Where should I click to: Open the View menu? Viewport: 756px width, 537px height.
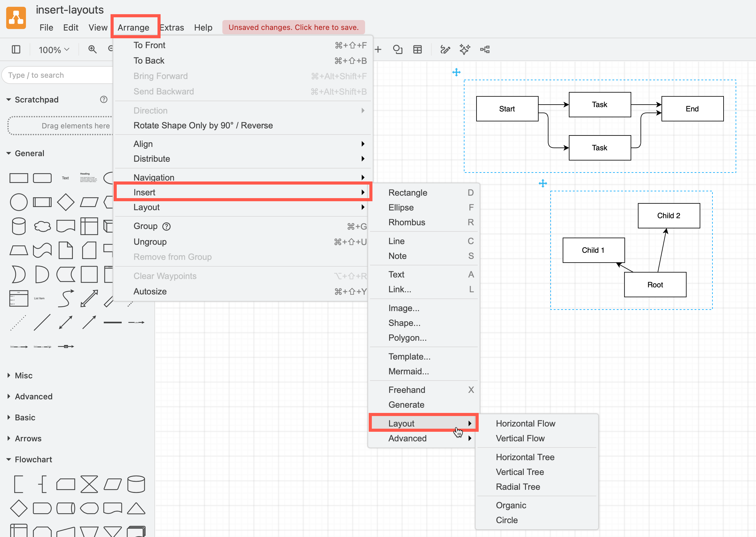[x=98, y=27]
